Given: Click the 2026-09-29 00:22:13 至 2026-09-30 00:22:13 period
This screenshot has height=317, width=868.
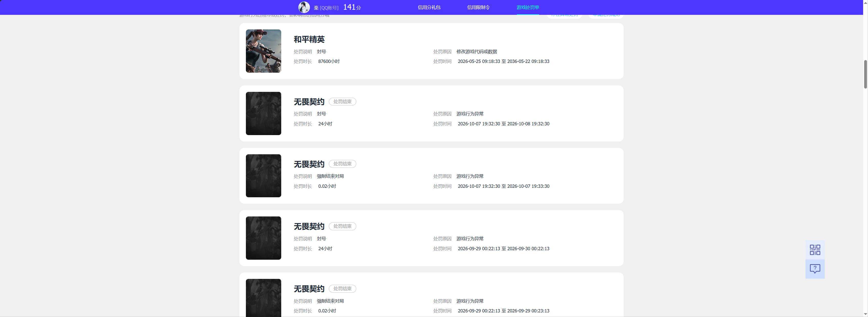Looking at the screenshot, I should pos(504,249).
